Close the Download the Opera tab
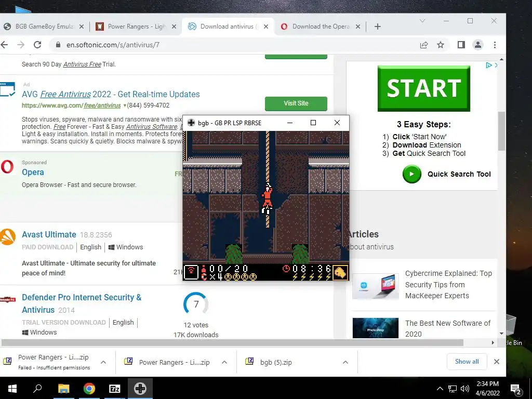The width and height of the screenshot is (532, 399). [x=358, y=26]
